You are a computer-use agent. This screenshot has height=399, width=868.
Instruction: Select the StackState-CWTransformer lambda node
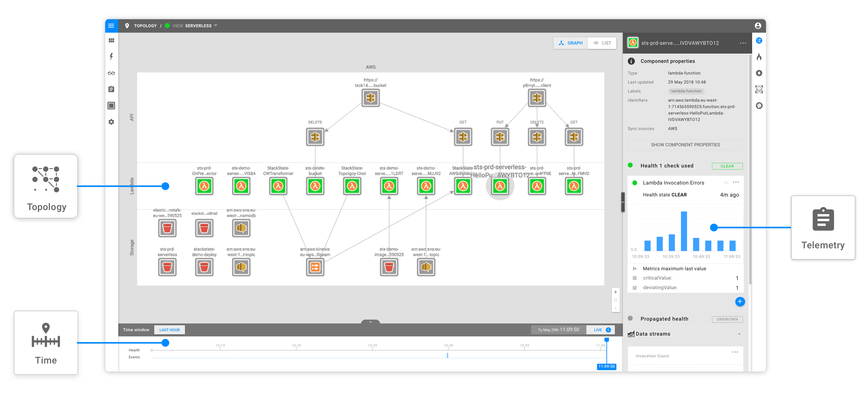point(278,186)
